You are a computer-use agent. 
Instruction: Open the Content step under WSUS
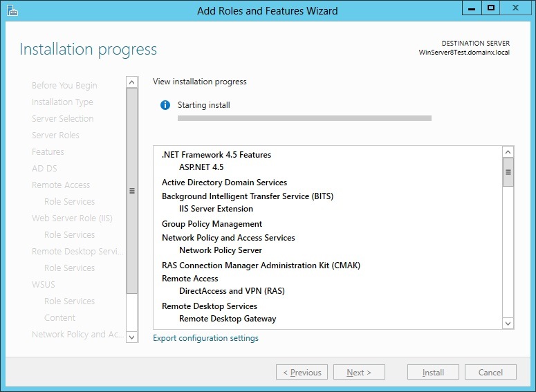click(59, 318)
